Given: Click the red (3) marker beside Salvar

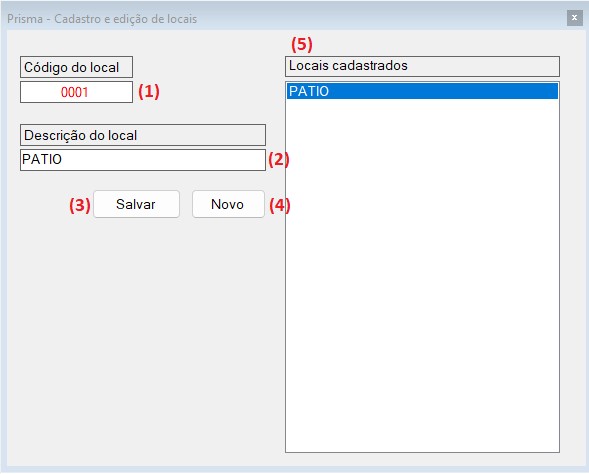Looking at the screenshot, I should 80,205.
